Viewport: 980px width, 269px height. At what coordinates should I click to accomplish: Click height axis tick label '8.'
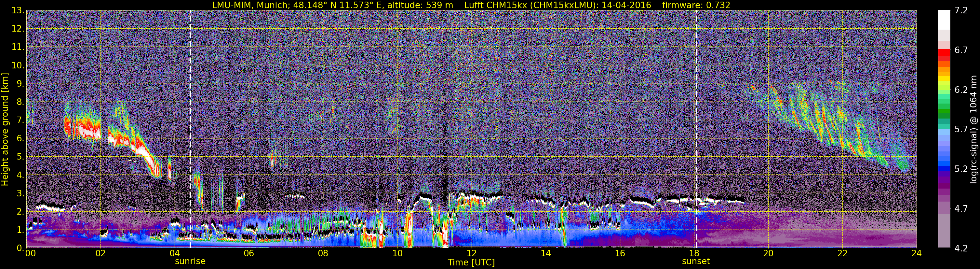20,102
